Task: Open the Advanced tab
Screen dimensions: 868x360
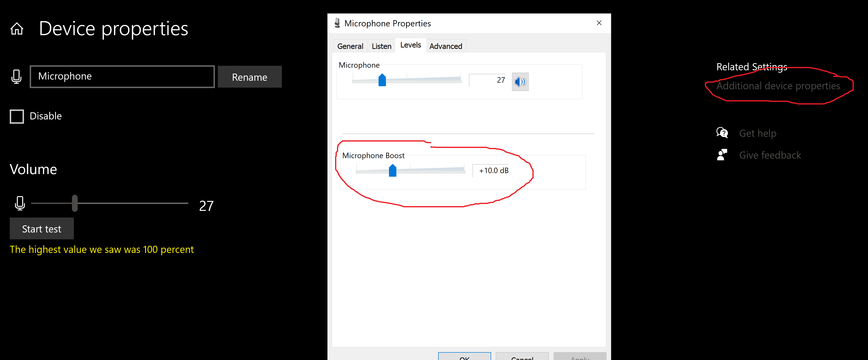Action: (x=446, y=46)
